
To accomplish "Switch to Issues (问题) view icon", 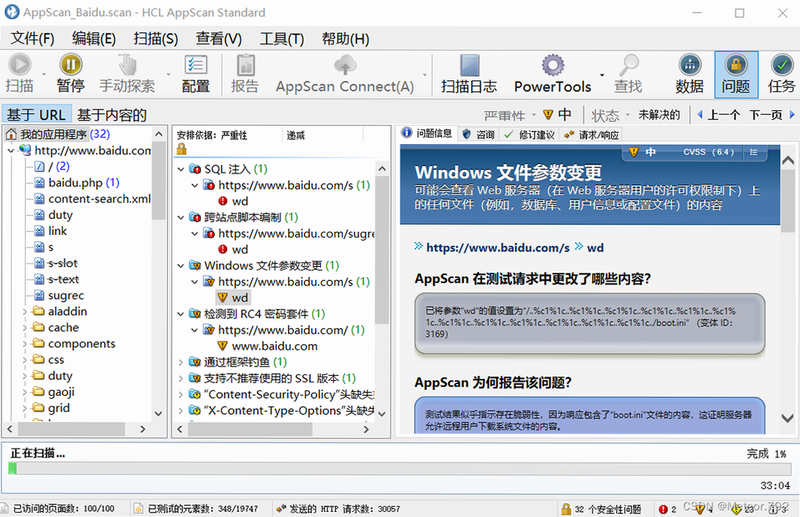I will [736, 65].
